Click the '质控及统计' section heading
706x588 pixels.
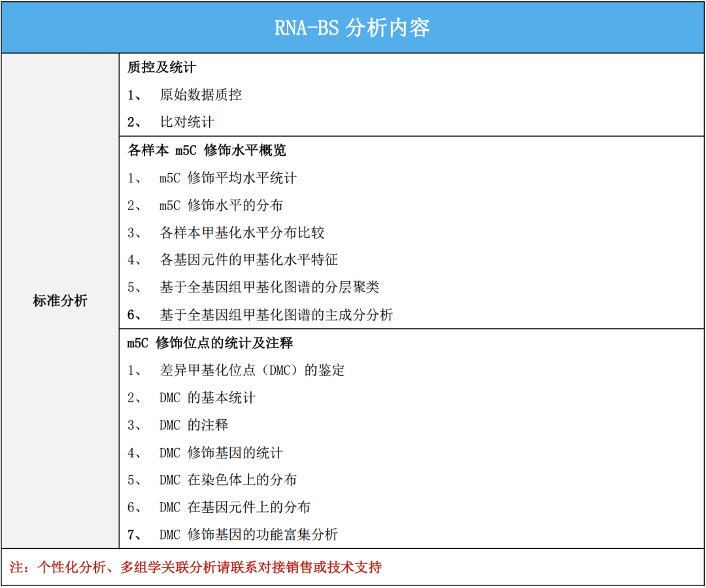[x=161, y=67]
